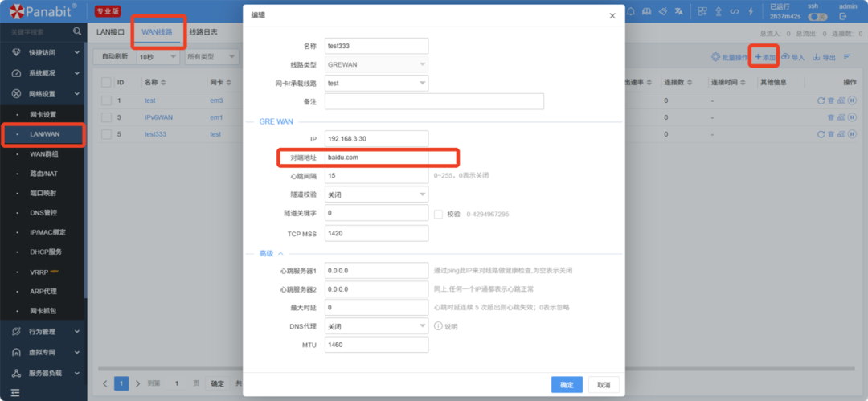Image resolution: width=868 pixels, height=401 pixels.
Task: Switch to the LAN接口 tab
Action: click(x=111, y=32)
